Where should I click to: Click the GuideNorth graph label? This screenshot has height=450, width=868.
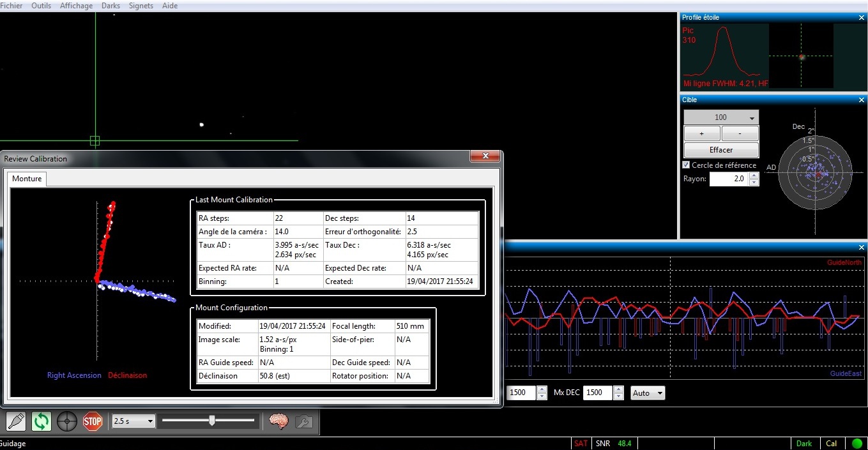(x=844, y=262)
